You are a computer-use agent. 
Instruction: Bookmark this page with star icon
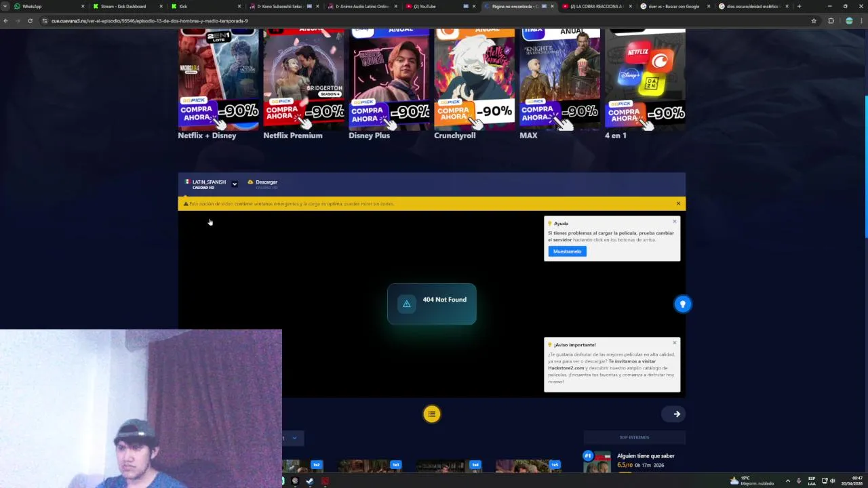pyautogui.click(x=814, y=21)
